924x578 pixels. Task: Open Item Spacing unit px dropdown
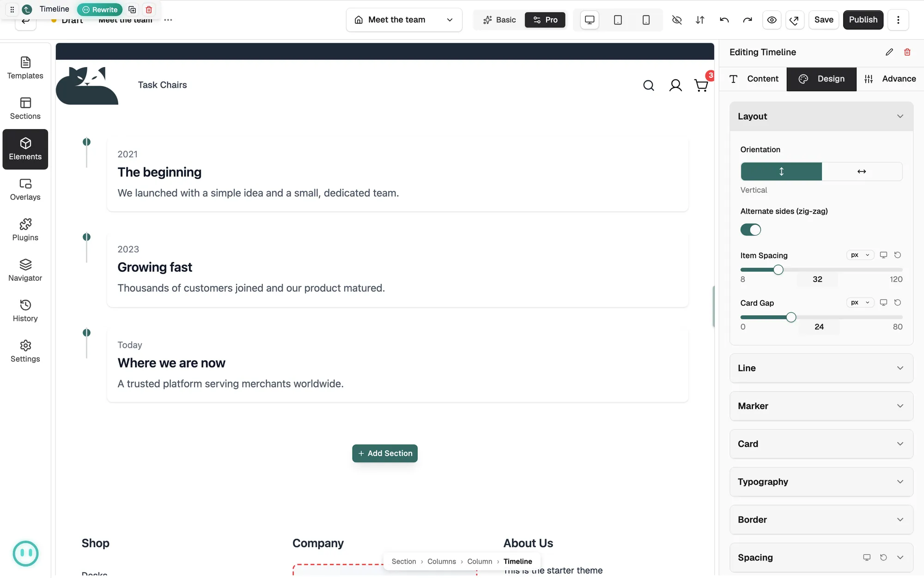(x=860, y=255)
